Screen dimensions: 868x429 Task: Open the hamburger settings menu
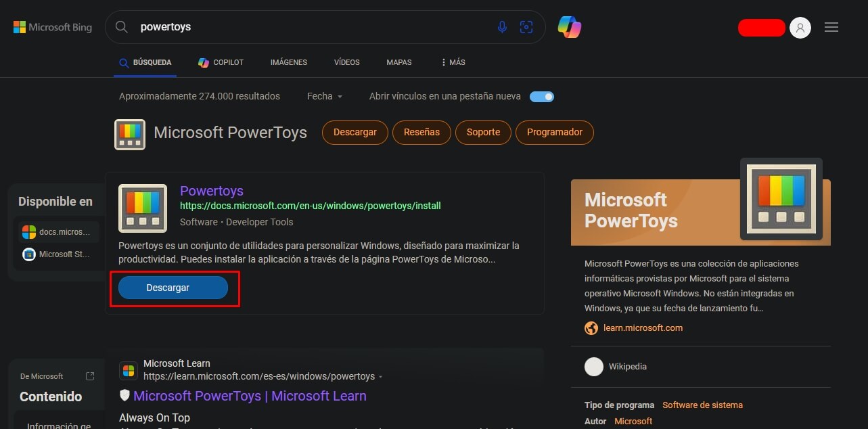point(831,27)
